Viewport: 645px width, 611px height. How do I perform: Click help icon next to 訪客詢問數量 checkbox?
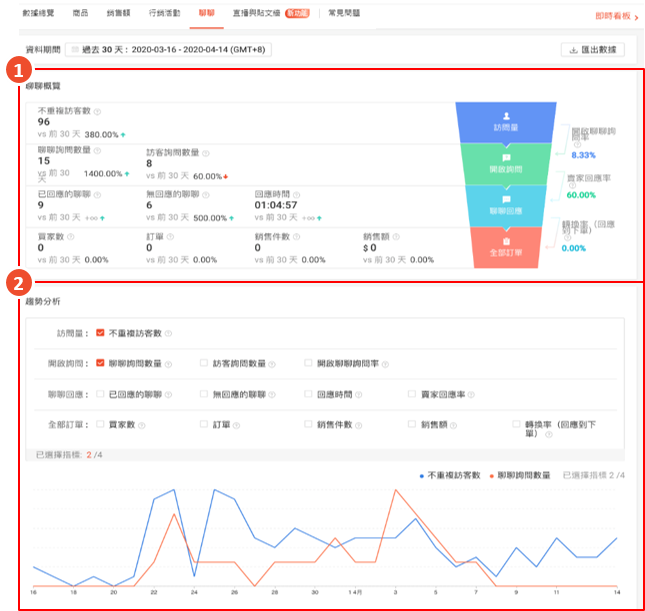pos(273,363)
